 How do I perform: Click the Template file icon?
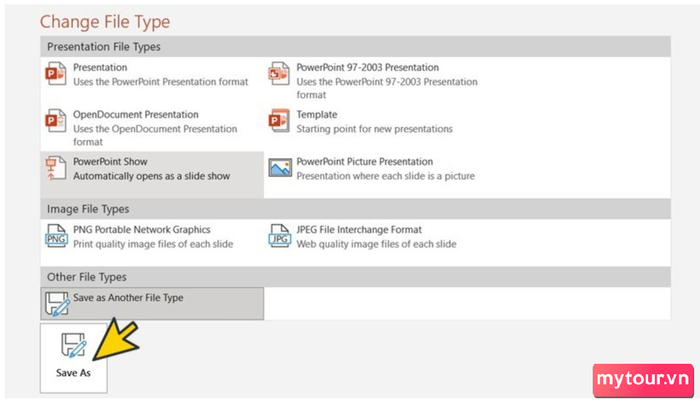click(279, 121)
